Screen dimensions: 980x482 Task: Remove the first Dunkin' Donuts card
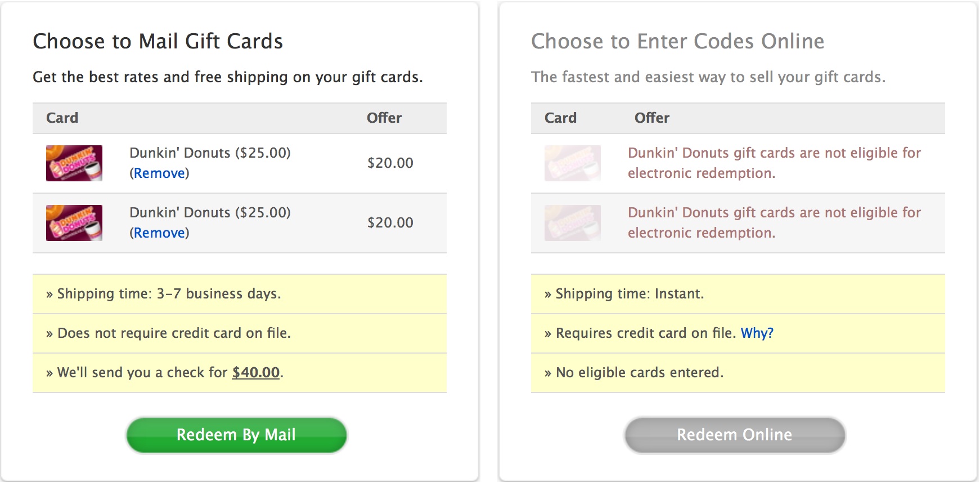tap(159, 173)
